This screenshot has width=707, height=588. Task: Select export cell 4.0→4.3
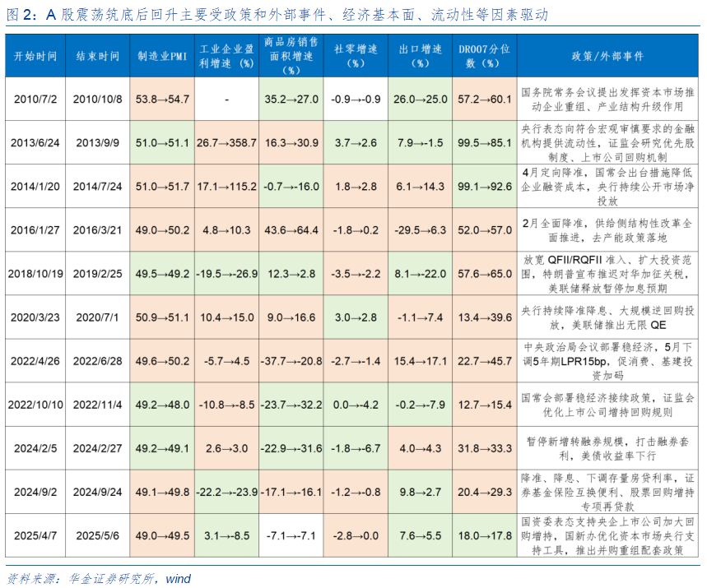(421, 449)
